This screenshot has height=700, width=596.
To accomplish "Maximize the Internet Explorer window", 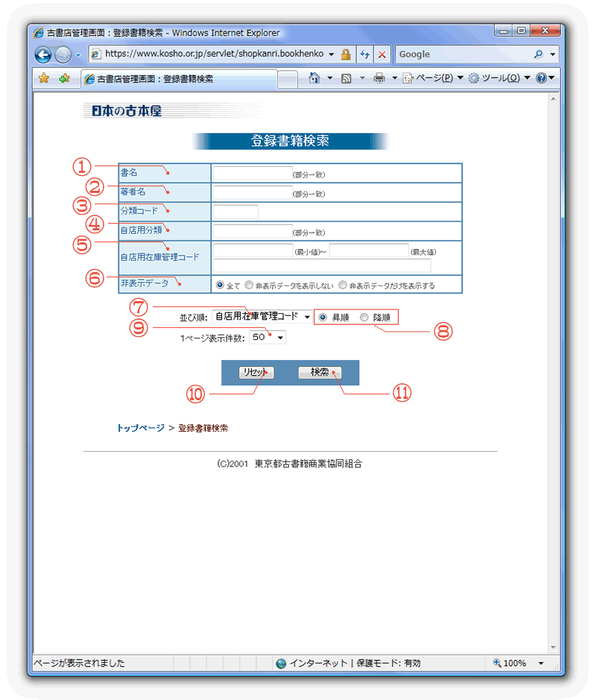I will (521, 31).
